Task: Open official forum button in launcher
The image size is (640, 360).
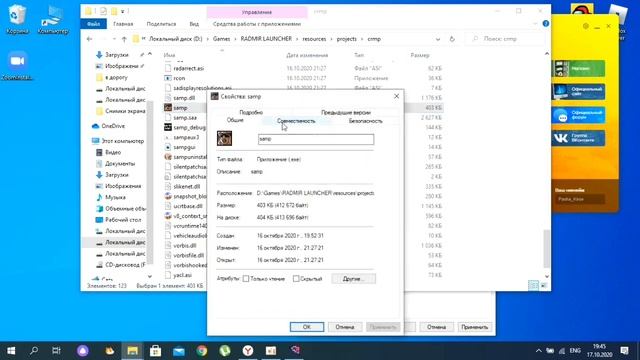Action: (579, 115)
